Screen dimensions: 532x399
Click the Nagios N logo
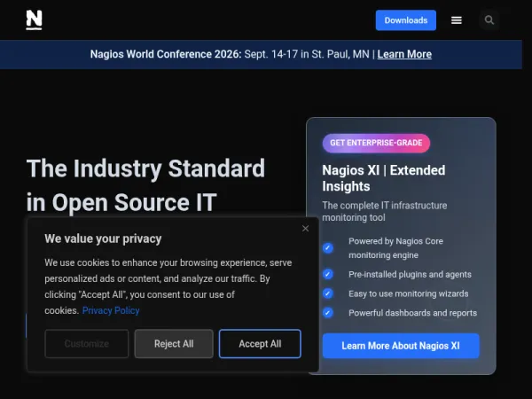[x=34, y=20]
